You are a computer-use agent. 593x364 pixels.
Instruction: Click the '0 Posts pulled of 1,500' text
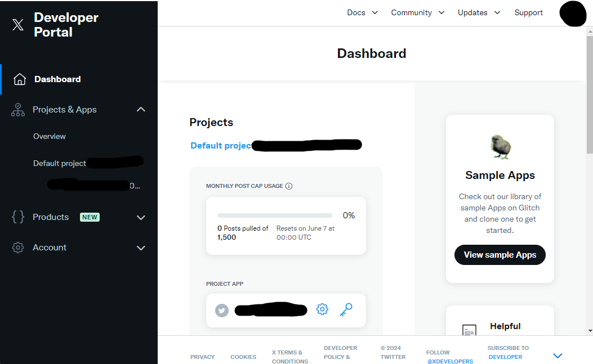[x=243, y=233]
